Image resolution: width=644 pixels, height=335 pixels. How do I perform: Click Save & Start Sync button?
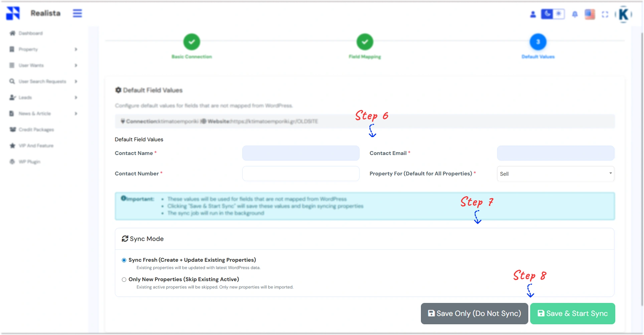(x=572, y=314)
